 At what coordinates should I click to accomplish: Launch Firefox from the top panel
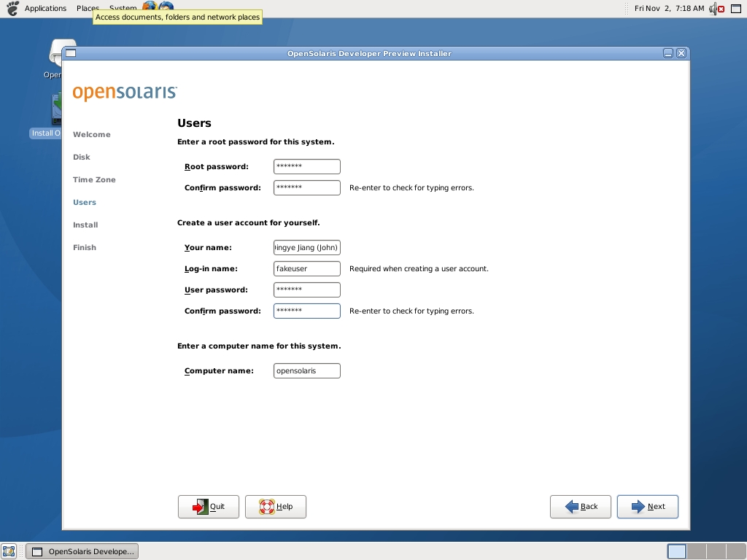(150, 7)
